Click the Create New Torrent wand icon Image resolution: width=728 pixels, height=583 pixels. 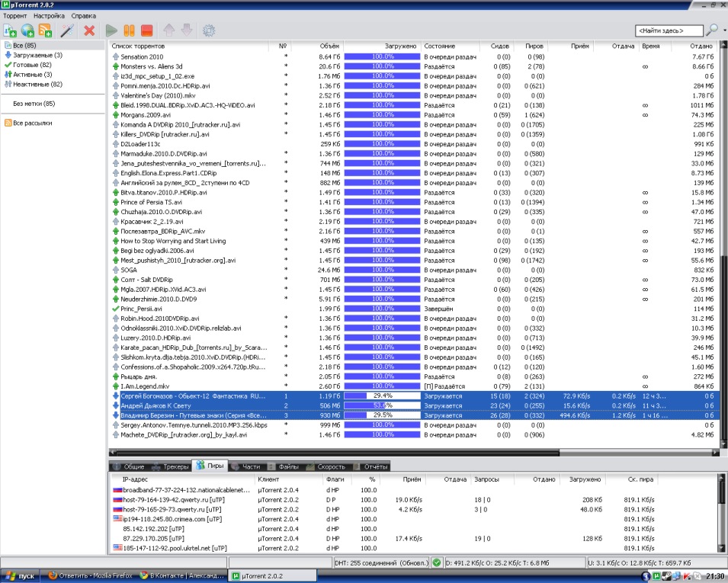pyautogui.click(x=68, y=30)
